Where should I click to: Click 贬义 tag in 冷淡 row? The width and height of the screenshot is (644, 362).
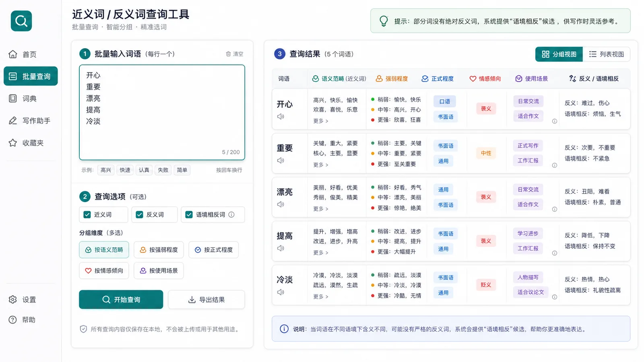[486, 285]
